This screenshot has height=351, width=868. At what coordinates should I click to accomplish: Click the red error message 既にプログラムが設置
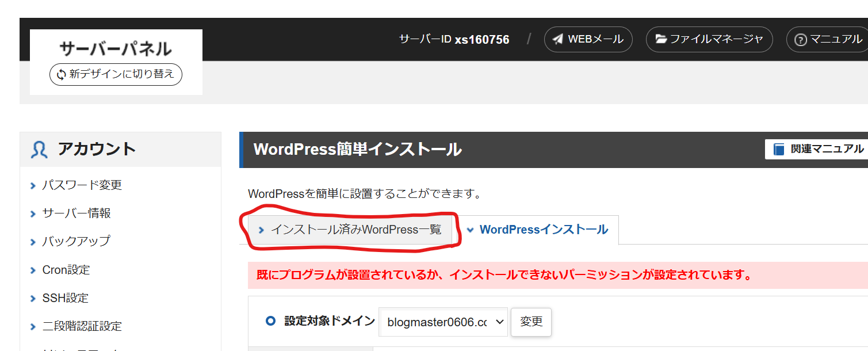[504, 275]
